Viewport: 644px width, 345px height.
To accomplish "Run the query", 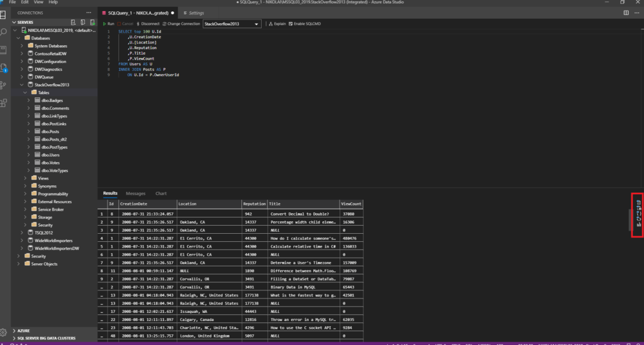I will pyautogui.click(x=108, y=24).
